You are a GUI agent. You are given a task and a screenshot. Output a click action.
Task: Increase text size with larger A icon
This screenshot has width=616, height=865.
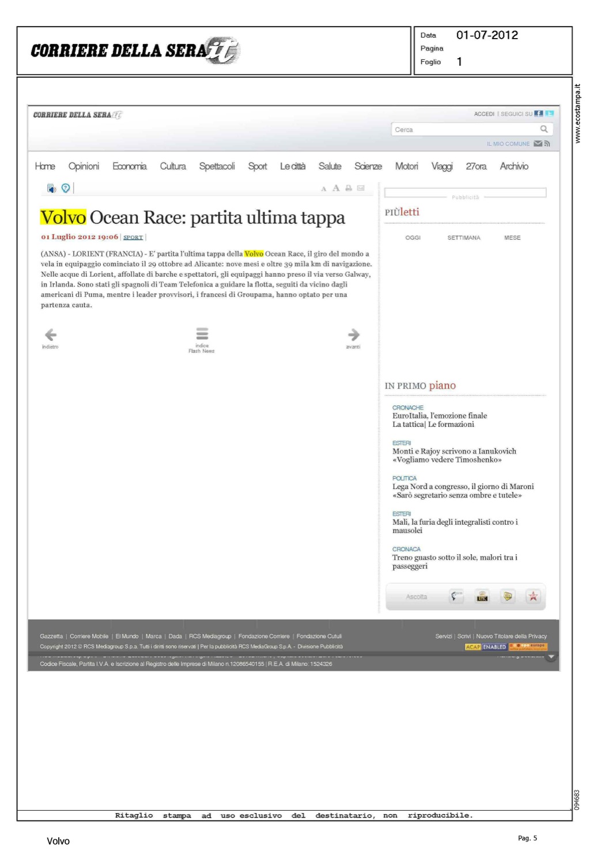(336, 188)
